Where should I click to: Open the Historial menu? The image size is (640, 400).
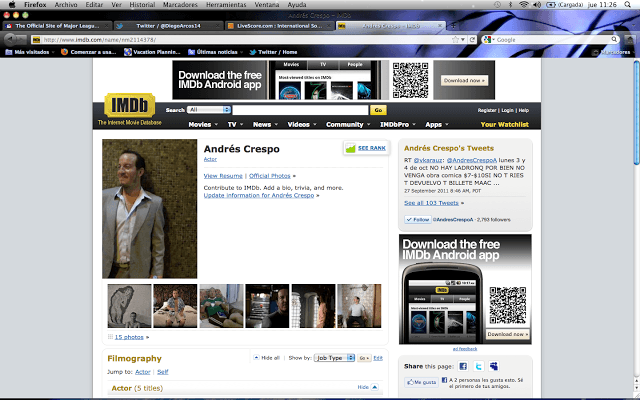[x=142, y=4]
